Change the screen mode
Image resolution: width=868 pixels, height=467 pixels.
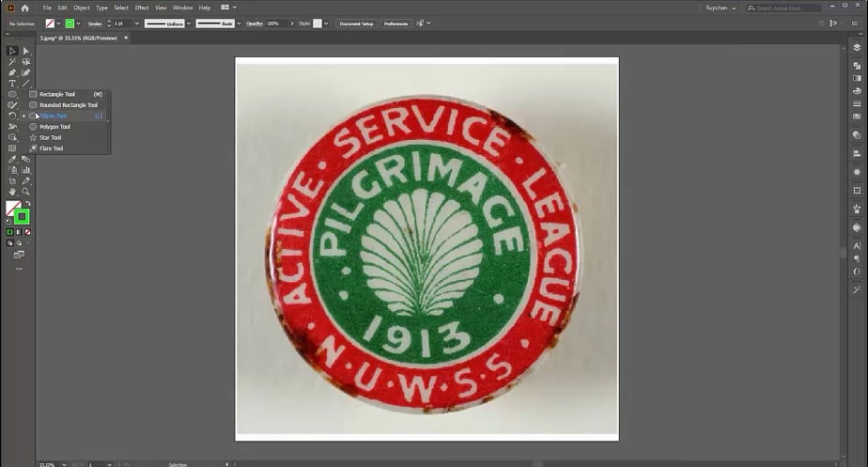(x=19, y=255)
